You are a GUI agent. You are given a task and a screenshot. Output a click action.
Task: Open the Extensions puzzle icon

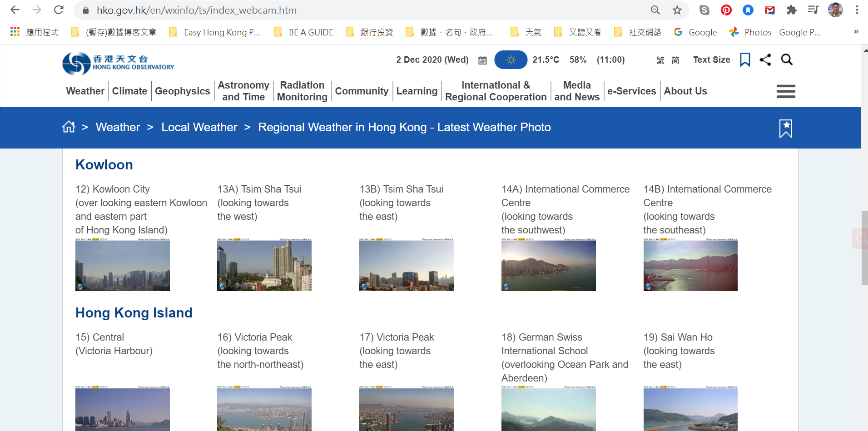(792, 10)
